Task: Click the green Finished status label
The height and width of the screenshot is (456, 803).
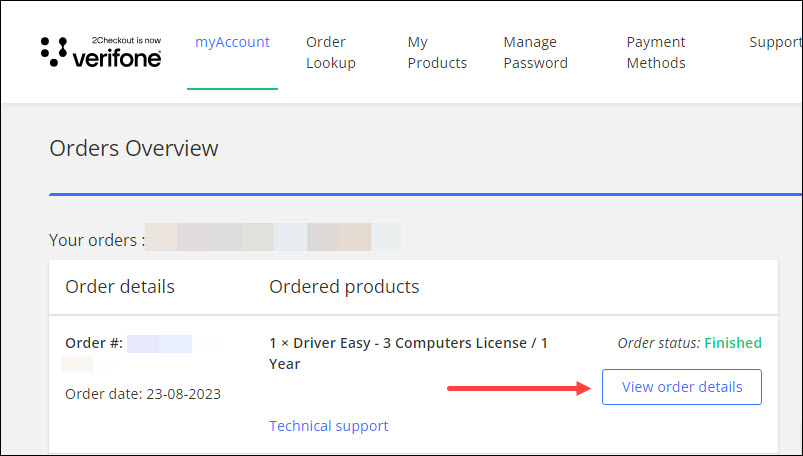Action: tap(732, 343)
